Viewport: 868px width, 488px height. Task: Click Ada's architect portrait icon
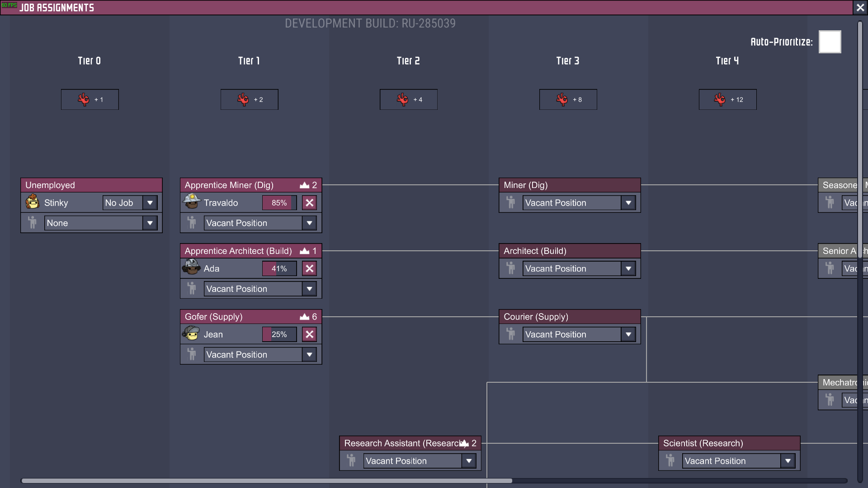(192, 267)
